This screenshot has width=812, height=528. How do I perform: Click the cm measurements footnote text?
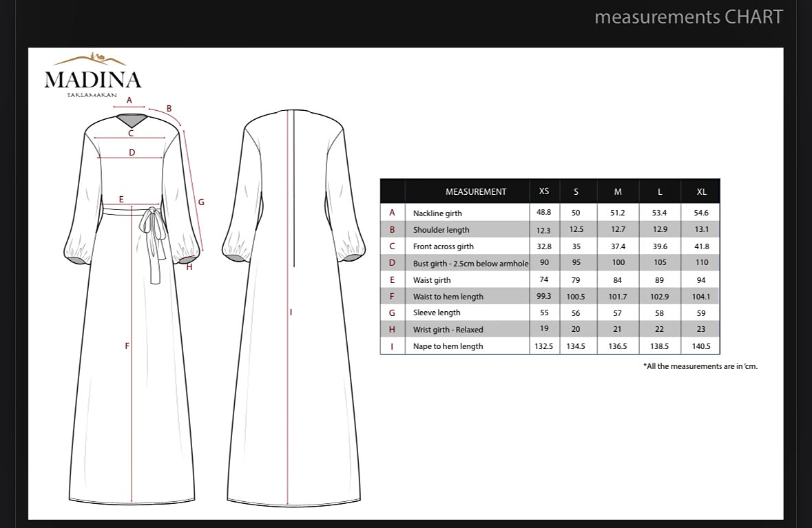pos(698,366)
